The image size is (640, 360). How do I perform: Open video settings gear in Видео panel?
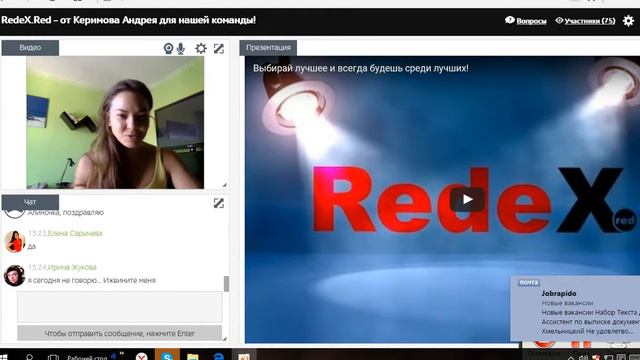point(200,49)
